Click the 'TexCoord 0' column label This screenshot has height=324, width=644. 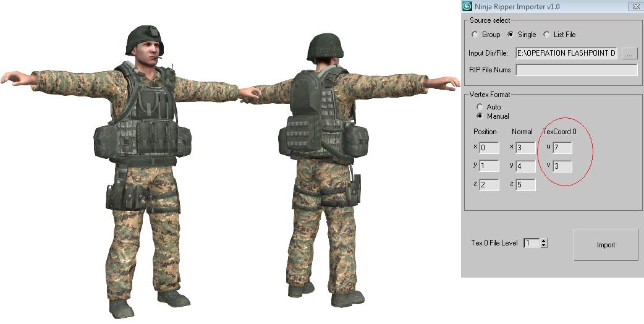(559, 132)
